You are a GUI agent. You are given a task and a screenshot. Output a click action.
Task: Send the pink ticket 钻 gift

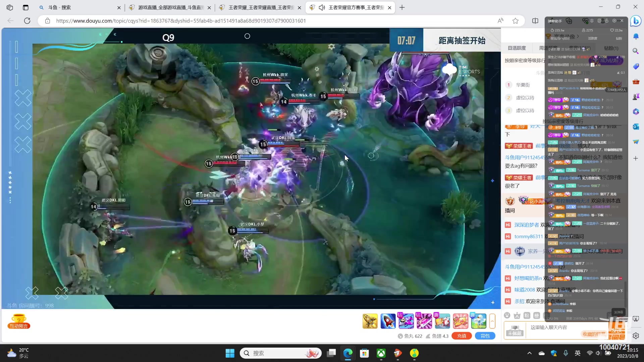coord(424,321)
